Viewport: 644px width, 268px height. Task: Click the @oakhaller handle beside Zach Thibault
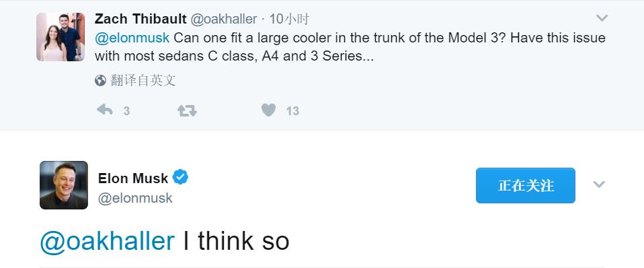pos(224,19)
